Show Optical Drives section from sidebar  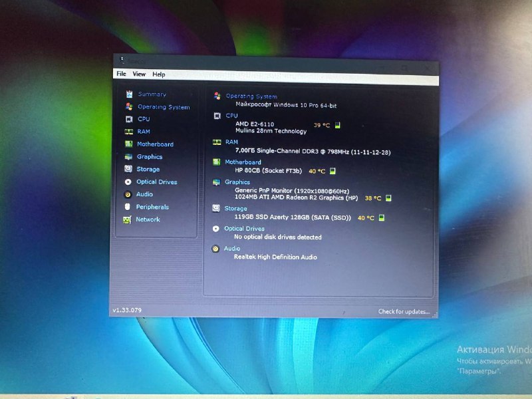tap(157, 182)
